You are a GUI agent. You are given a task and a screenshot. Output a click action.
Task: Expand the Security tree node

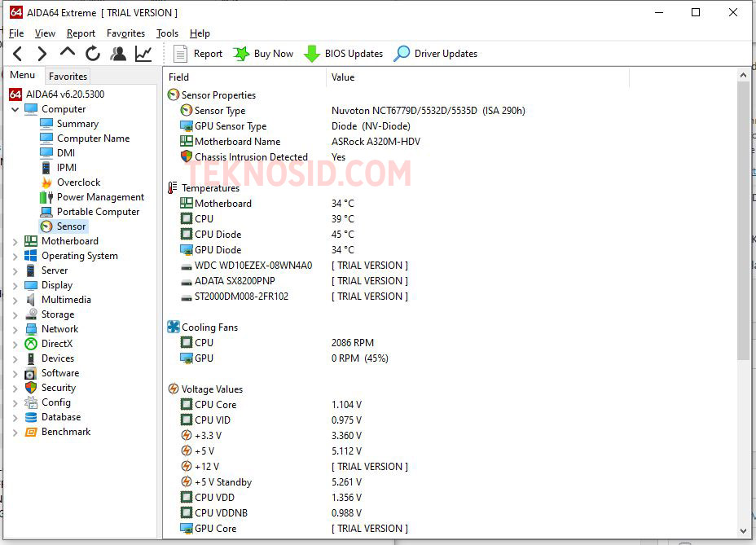tap(15, 389)
